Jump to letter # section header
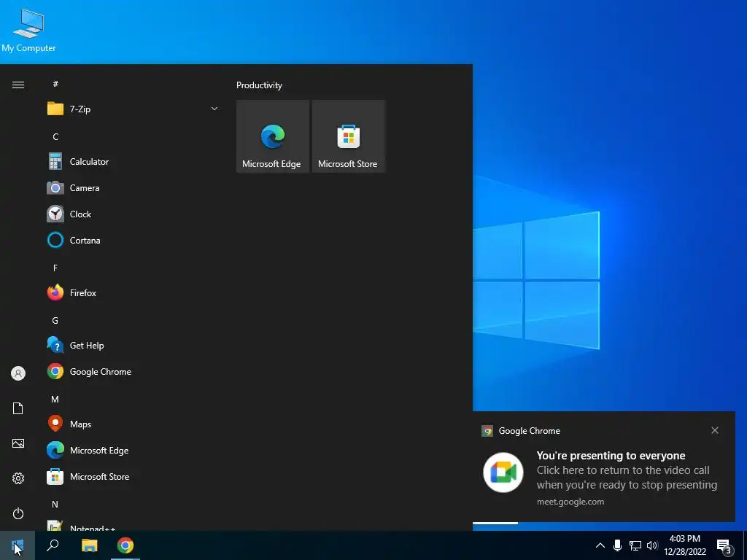This screenshot has height=560, width=747. point(55,84)
